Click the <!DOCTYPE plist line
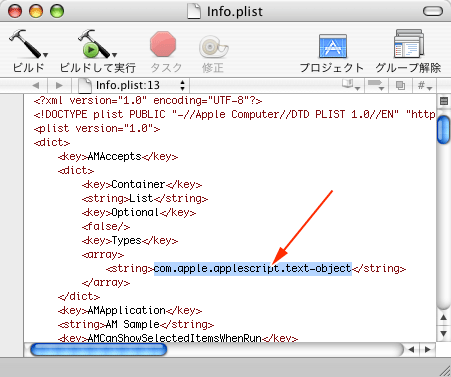This screenshot has height=377, width=451. (234, 114)
